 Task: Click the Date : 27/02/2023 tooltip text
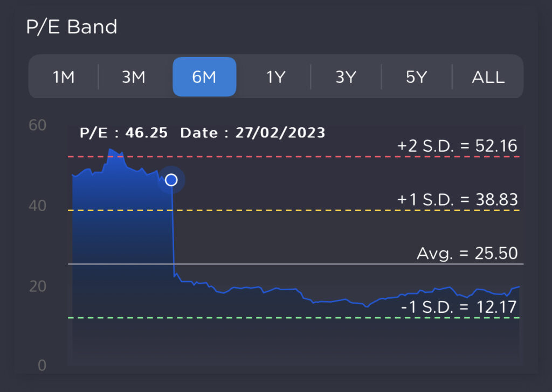click(x=252, y=133)
